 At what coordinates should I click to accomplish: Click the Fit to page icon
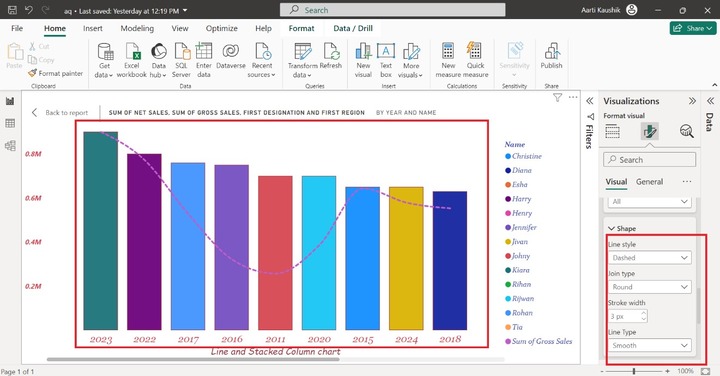pyautogui.click(x=705, y=370)
